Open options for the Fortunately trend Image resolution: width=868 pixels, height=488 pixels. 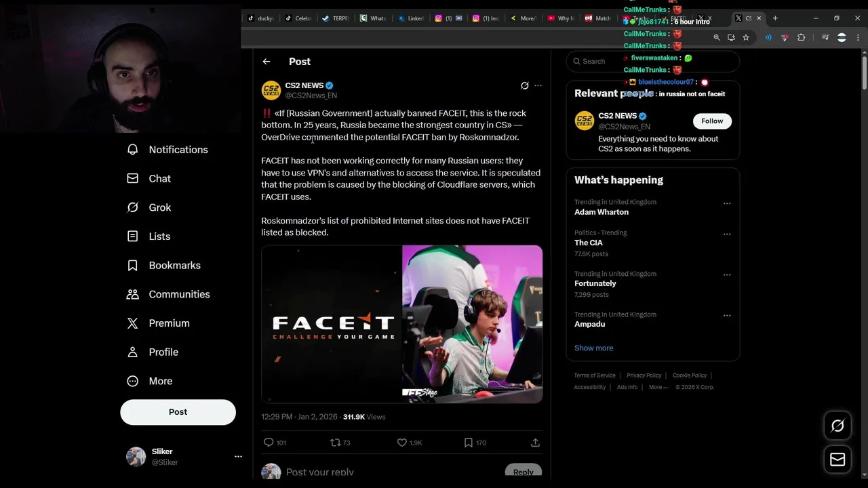[x=727, y=274]
